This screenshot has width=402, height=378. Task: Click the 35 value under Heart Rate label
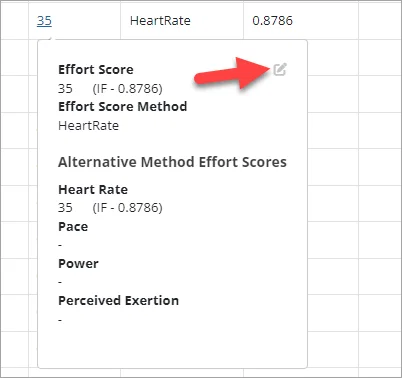[65, 208]
